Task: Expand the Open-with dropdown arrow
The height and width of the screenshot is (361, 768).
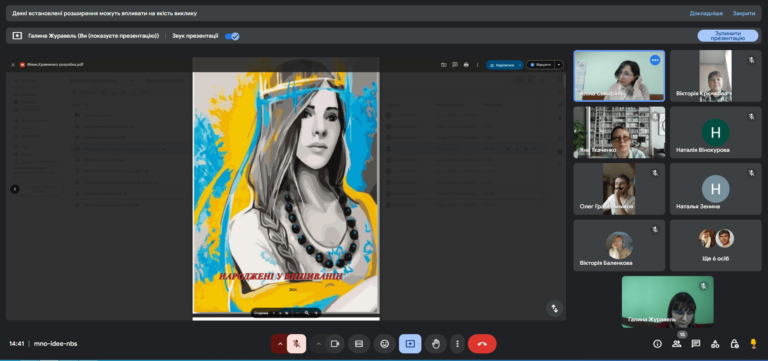Action: tap(559, 65)
